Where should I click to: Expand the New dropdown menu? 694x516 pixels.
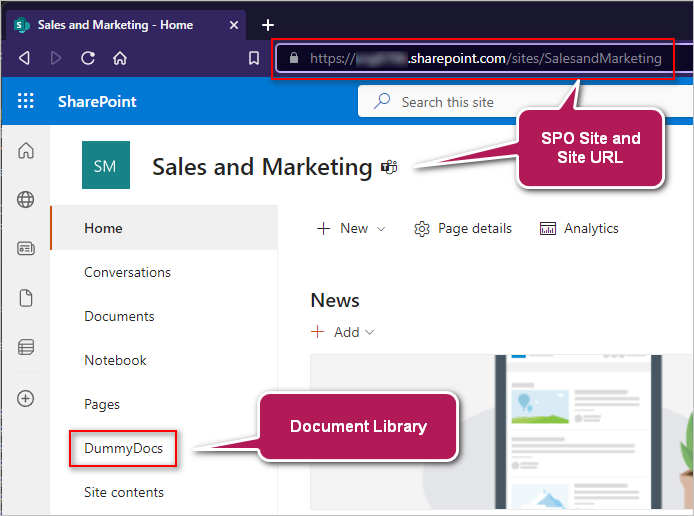350,229
